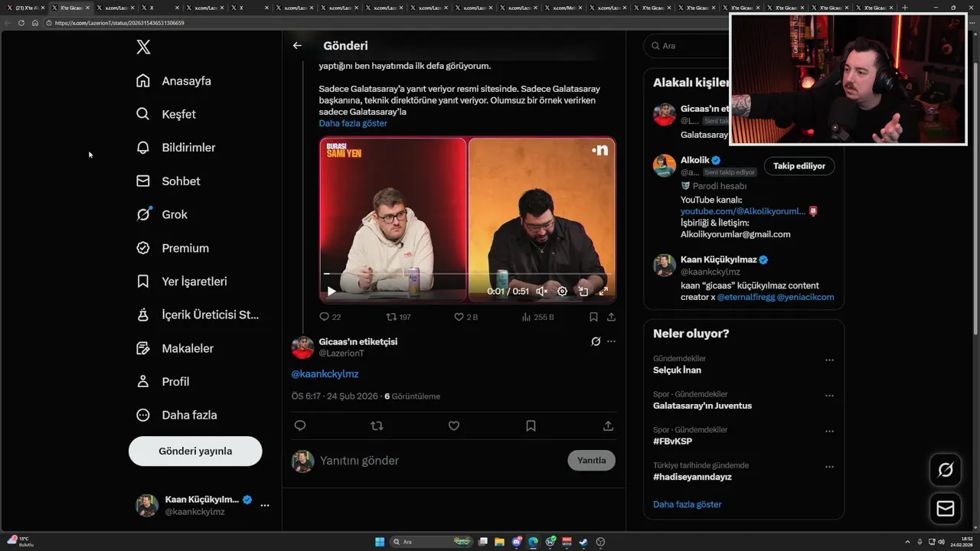Image resolution: width=980 pixels, height=551 pixels.
Task: Reload the browser page
Action: pyautogui.click(x=21, y=23)
